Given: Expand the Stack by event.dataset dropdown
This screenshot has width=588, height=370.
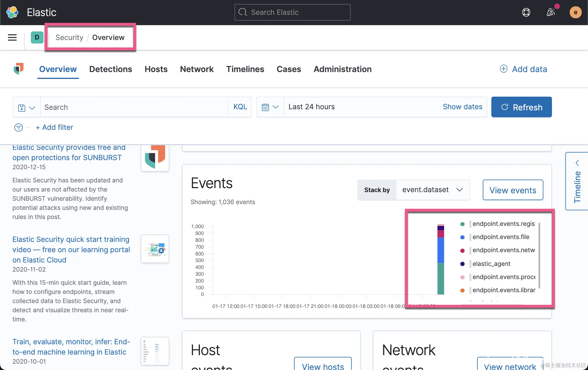Looking at the screenshot, I should click(x=432, y=190).
